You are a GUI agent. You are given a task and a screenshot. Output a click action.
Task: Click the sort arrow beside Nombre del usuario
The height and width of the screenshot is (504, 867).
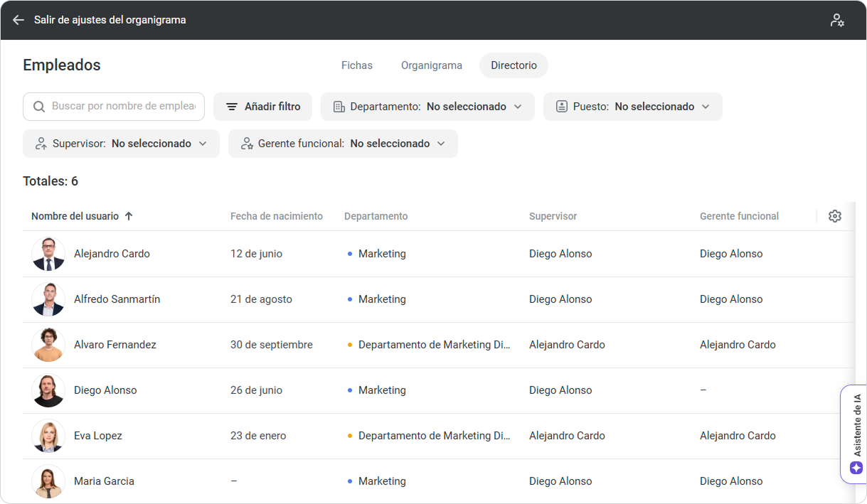tap(129, 216)
